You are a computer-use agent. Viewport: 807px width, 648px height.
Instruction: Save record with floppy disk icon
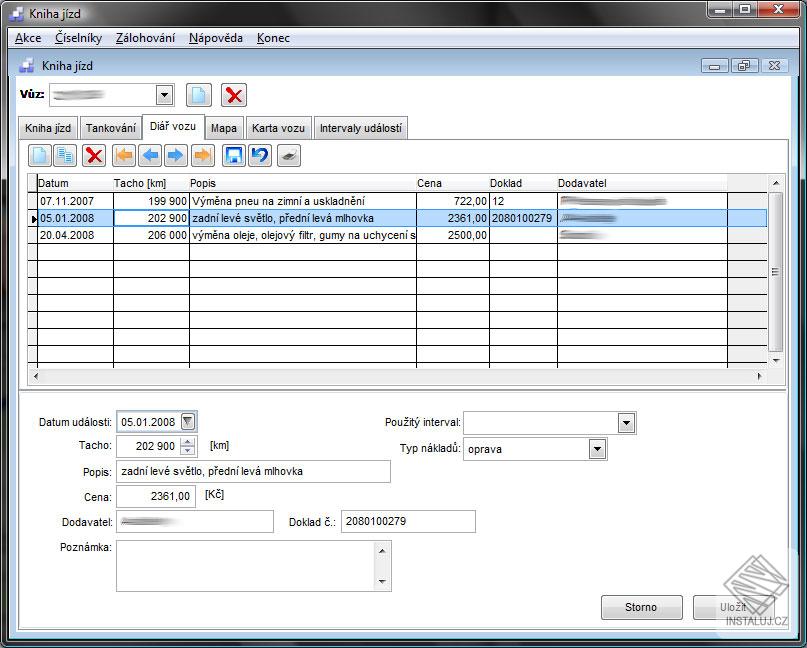pos(234,155)
